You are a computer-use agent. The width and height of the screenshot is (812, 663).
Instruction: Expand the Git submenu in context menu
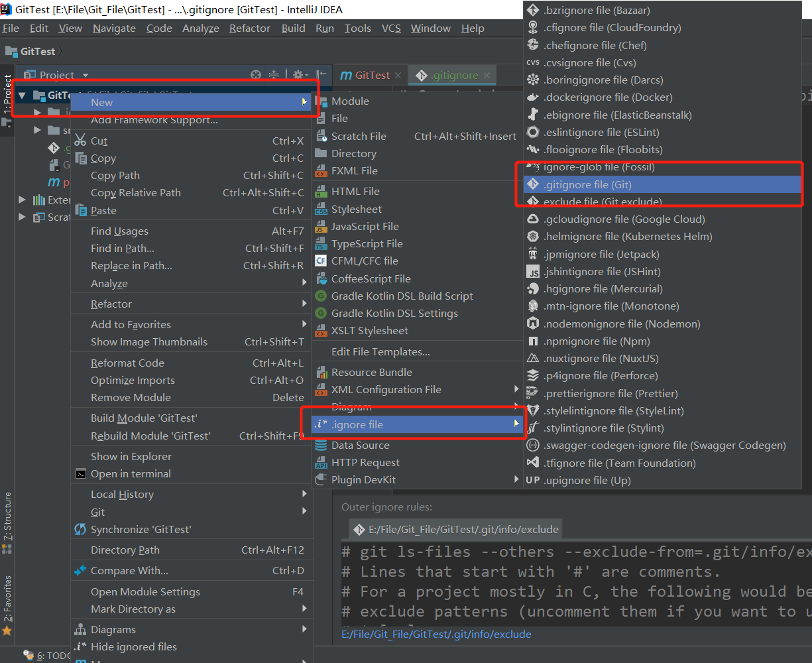click(305, 511)
